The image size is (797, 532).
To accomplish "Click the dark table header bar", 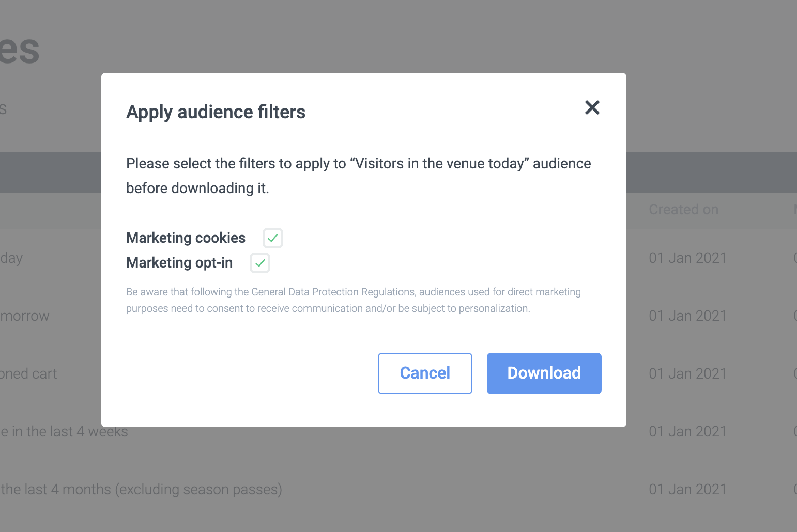I will tap(711, 173).
